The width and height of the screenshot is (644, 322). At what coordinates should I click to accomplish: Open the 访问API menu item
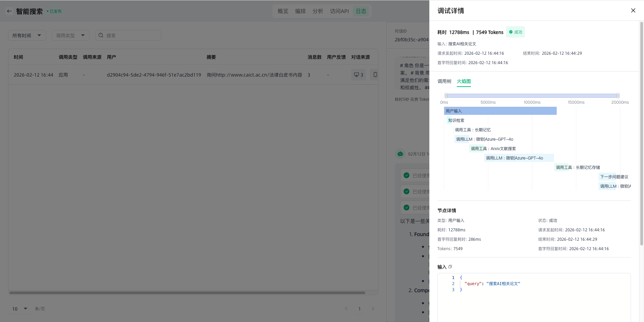(x=339, y=11)
